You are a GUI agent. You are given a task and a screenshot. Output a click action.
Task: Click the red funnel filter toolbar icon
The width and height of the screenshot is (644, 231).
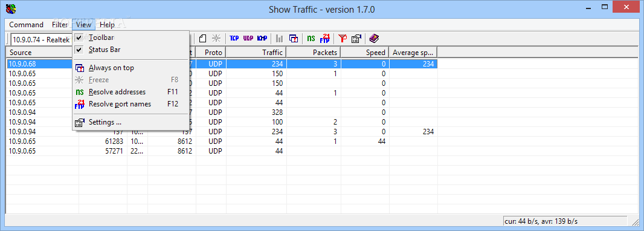click(342, 39)
